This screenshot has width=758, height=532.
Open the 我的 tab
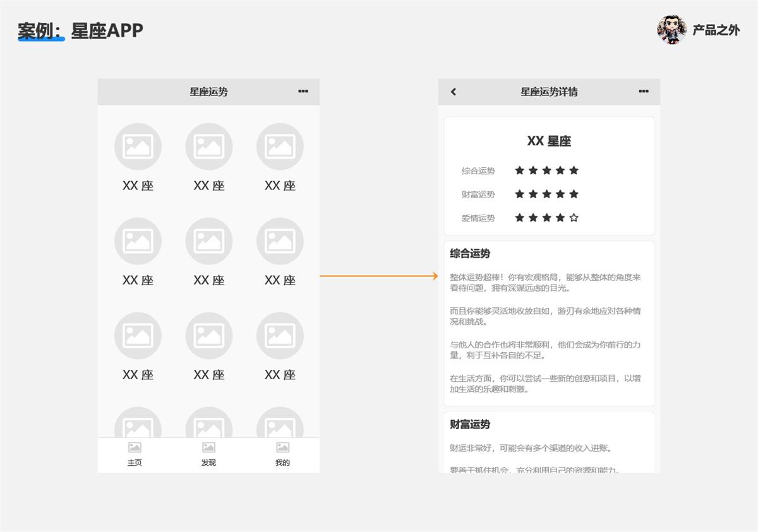(x=282, y=454)
